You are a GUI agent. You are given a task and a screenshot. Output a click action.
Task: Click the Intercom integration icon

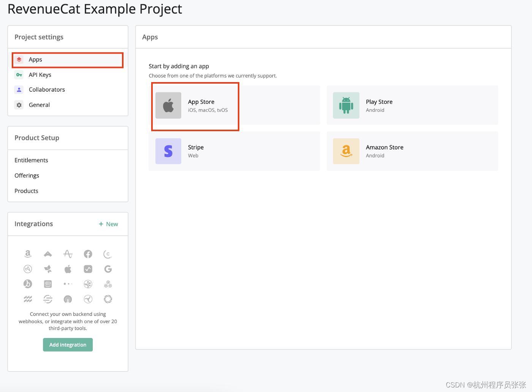coord(48,284)
